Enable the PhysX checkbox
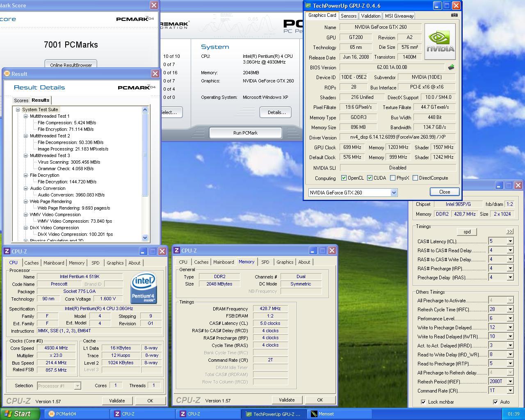The height and width of the screenshot is (420, 525). click(x=393, y=178)
